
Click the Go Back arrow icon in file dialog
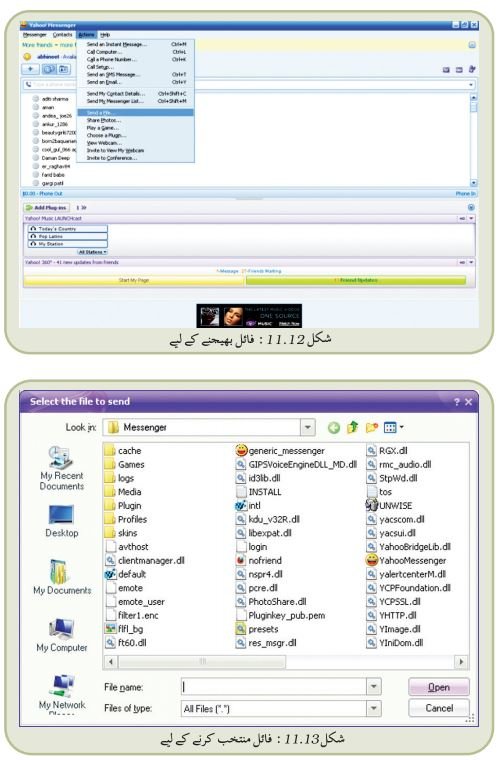click(333, 428)
